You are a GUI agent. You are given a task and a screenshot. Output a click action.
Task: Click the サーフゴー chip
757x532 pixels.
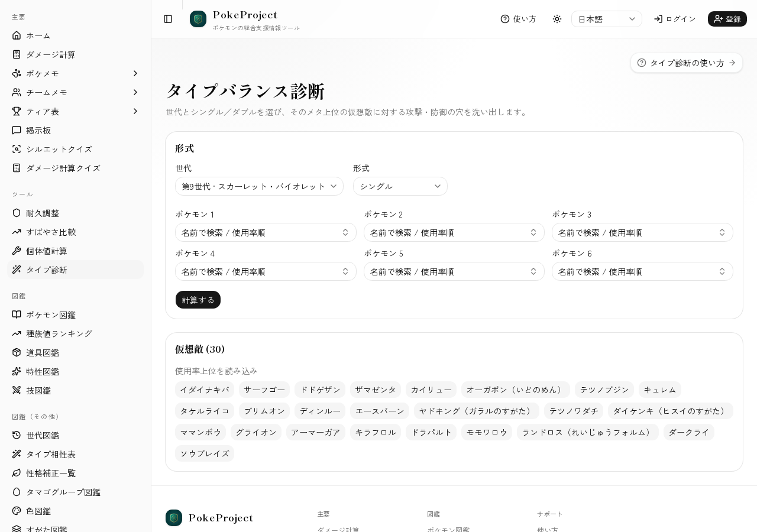(x=264, y=390)
